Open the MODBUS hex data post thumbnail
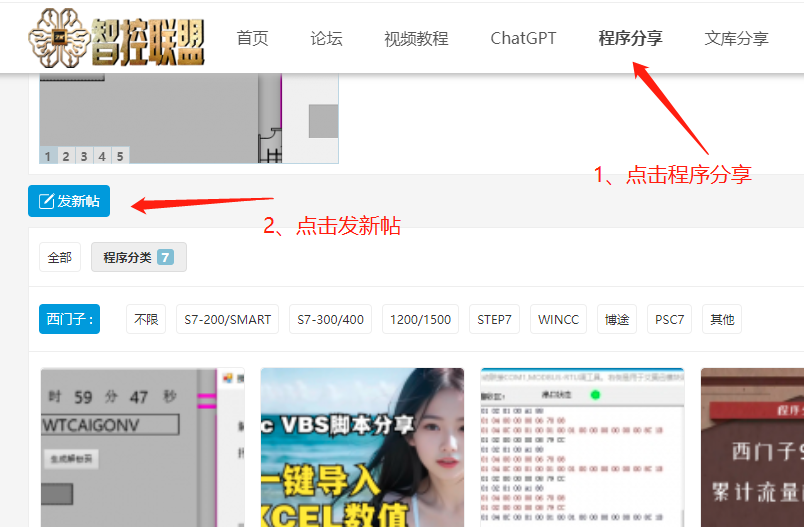804x527 pixels. coord(582,447)
